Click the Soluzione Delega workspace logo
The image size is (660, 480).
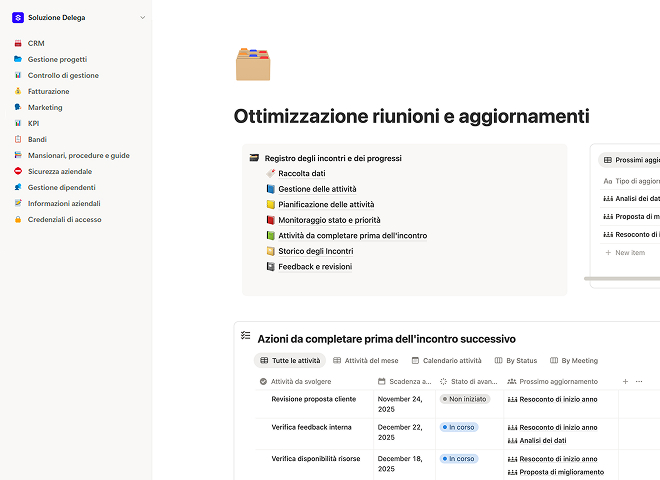[18, 18]
